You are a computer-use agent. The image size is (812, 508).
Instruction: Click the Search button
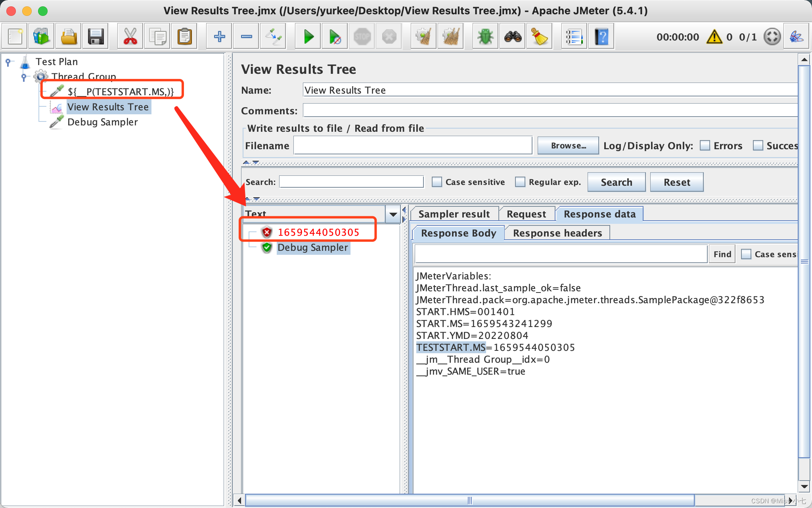pyautogui.click(x=617, y=182)
